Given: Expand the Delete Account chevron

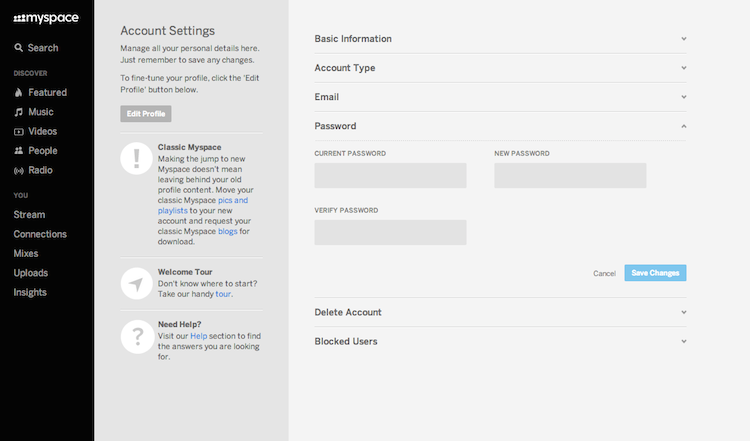Looking at the screenshot, I should [684, 312].
